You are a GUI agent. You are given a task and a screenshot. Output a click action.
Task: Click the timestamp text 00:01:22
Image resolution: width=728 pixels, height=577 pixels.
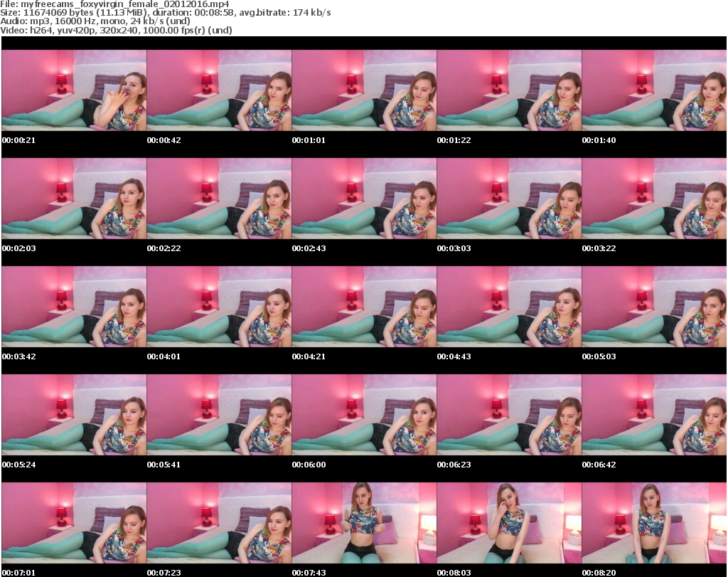pos(454,140)
